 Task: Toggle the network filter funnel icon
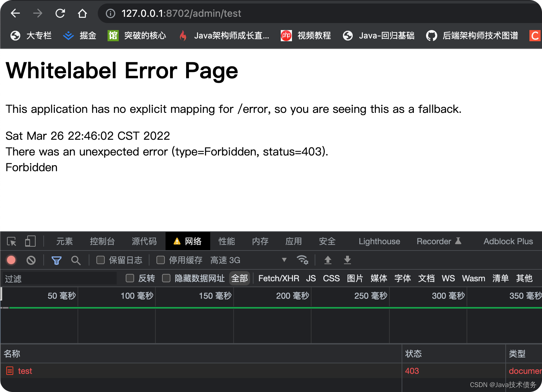click(x=57, y=260)
